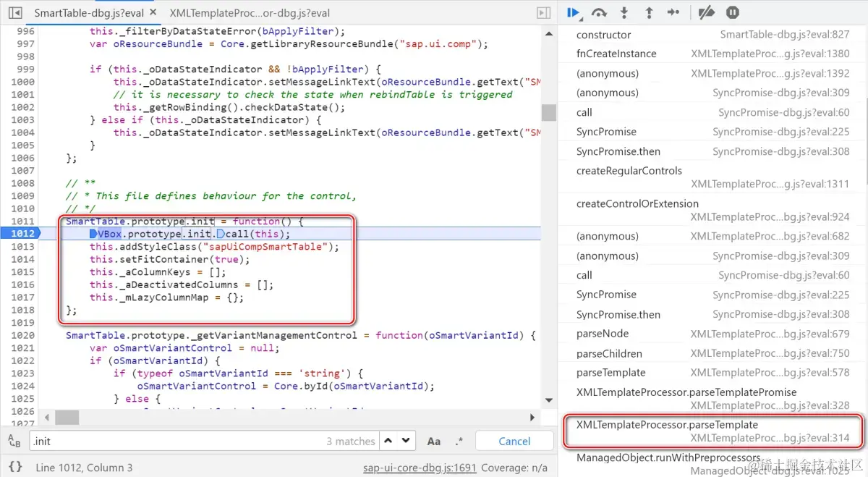Deactivate all breakpoints

pyautogui.click(x=707, y=12)
